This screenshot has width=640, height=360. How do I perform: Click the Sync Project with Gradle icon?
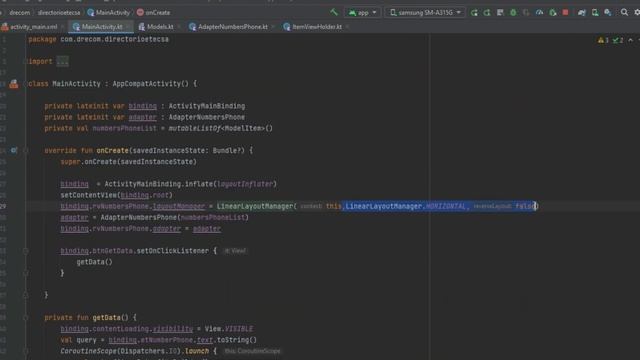(582, 13)
